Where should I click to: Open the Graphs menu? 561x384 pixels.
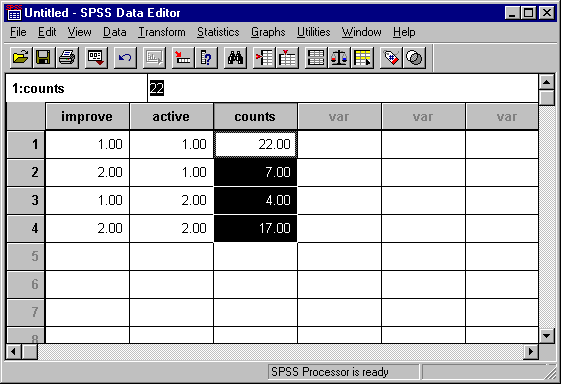click(268, 32)
